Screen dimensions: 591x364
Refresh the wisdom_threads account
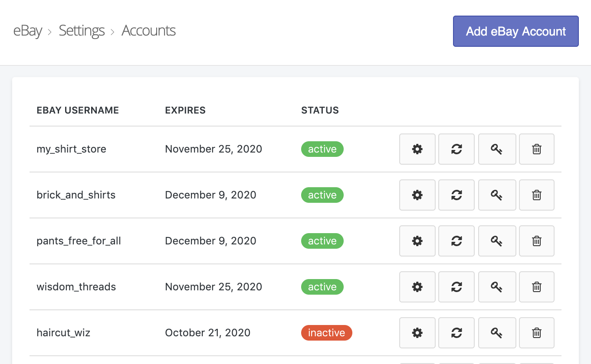click(456, 286)
